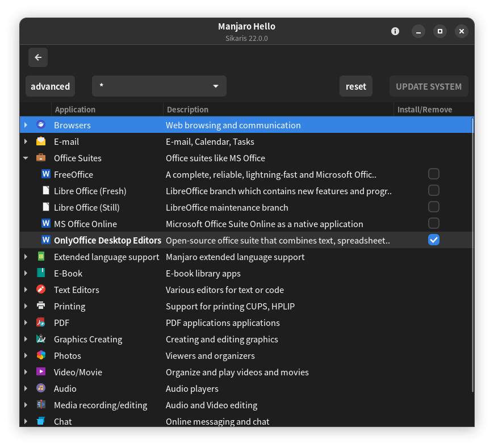
Task: Click the Description column header
Action: (x=278, y=110)
